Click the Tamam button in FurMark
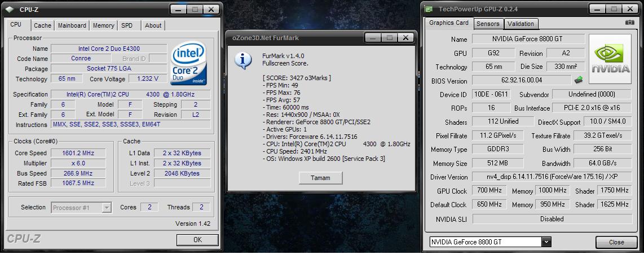 tap(320, 178)
